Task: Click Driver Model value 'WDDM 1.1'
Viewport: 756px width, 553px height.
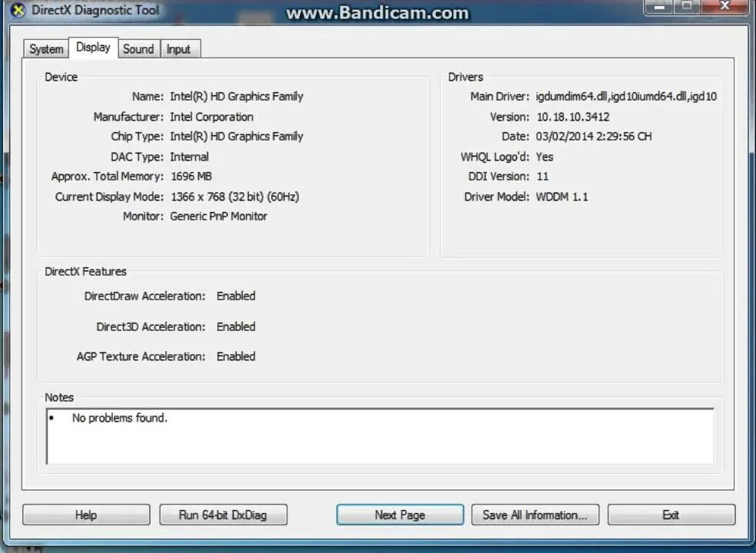Action: coord(562,197)
